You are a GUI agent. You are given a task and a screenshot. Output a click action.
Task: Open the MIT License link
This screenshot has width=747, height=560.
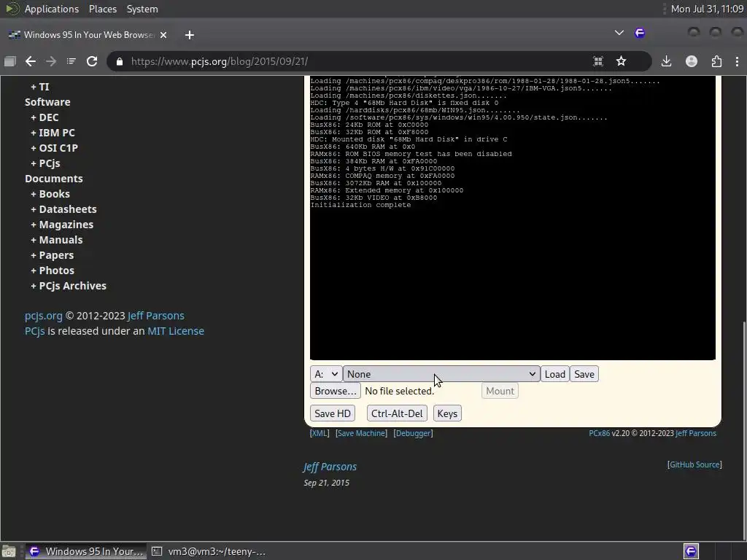point(176,331)
